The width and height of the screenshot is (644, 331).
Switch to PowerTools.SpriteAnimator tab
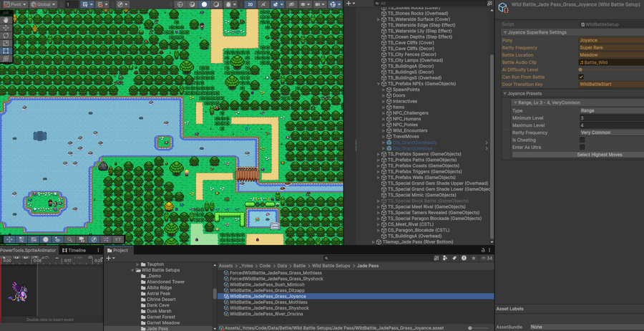29,251
